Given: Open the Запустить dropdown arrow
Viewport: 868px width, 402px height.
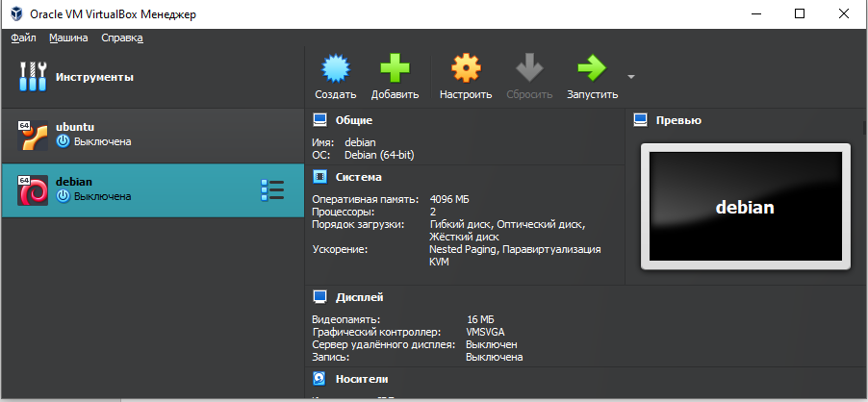Looking at the screenshot, I should pos(630,76).
